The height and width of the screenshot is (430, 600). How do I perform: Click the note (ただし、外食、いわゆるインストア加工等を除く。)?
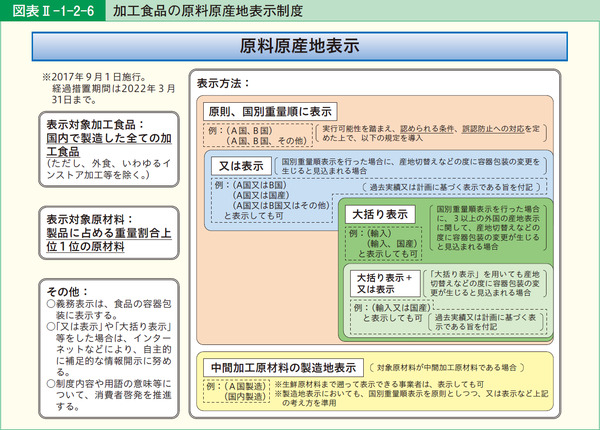tap(109, 169)
